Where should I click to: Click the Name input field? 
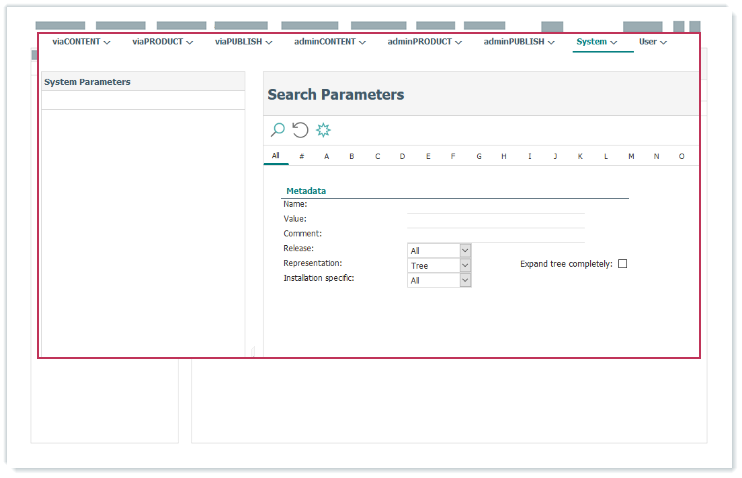tap(495, 205)
